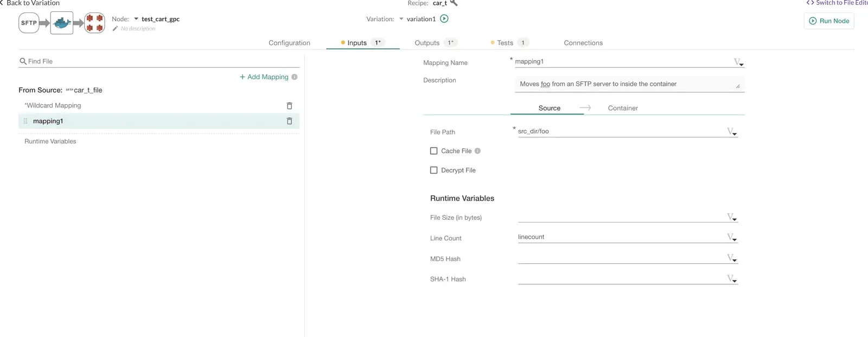This screenshot has width=868, height=337.
Task: Open the Variation dropdown arrow
Action: 401,19
